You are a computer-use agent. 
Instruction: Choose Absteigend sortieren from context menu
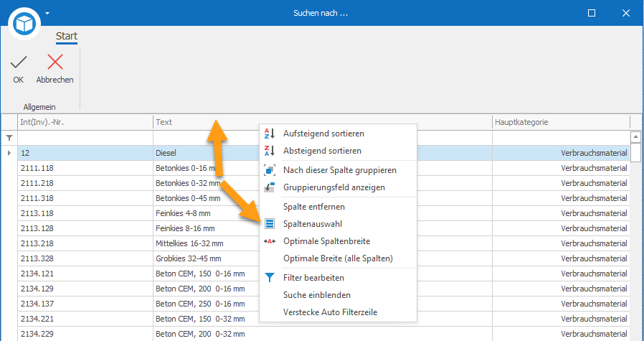(338, 151)
